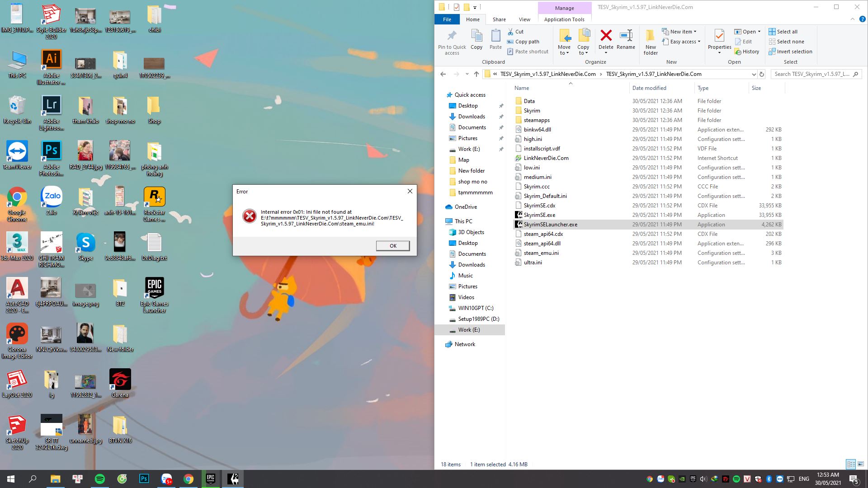868x488 pixels.
Task: Click the New folder button
Action: [x=650, y=41]
